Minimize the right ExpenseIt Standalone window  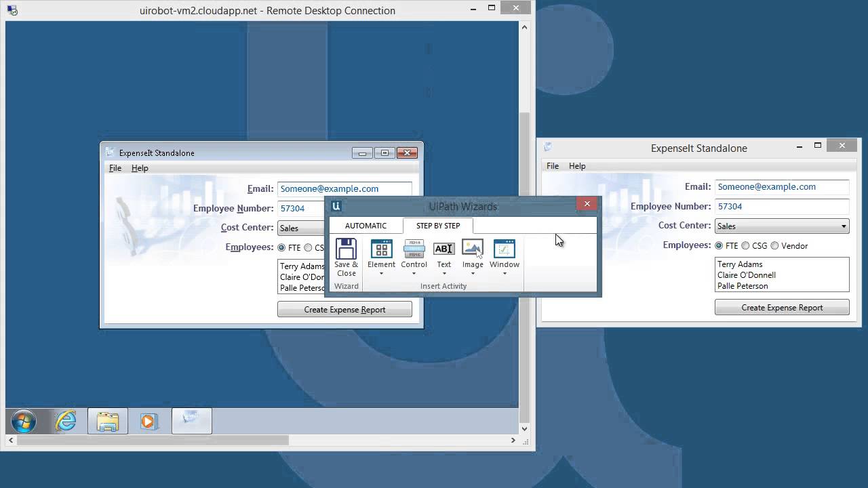click(800, 146)
